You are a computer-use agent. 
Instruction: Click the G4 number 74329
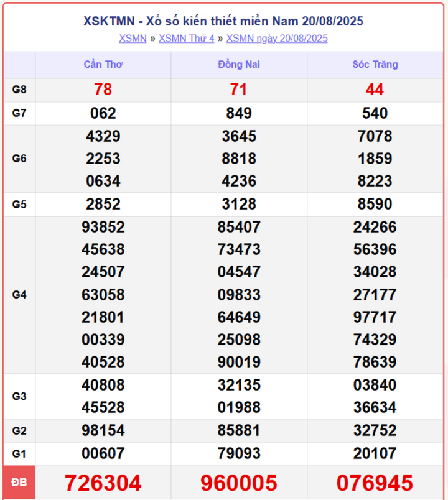pyautogui.click(x=375, y=340)
